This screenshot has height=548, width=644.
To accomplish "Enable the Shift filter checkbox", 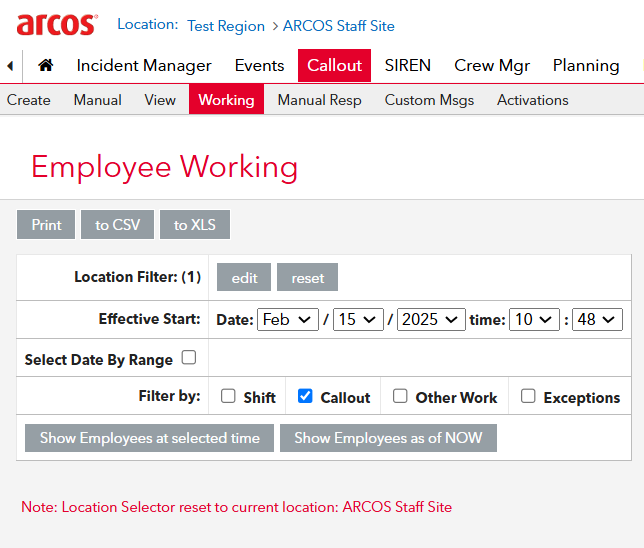I will click(x=228, y=396).
